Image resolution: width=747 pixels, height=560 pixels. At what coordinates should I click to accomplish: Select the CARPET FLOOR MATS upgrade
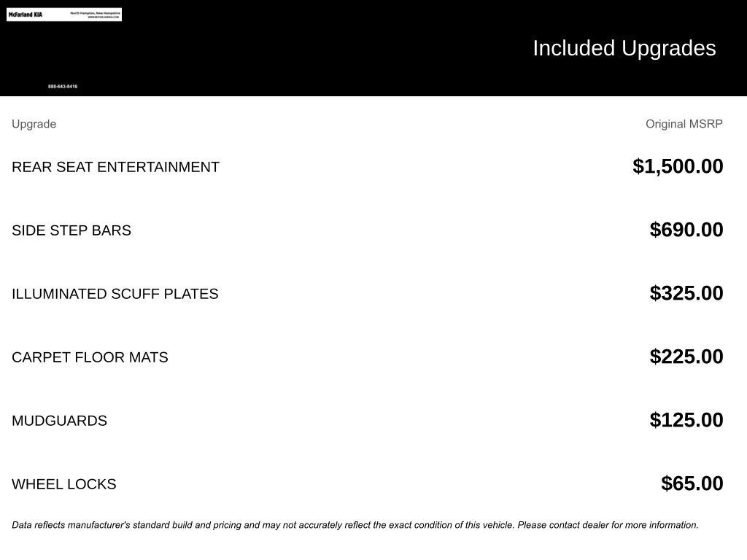point(90,357)
